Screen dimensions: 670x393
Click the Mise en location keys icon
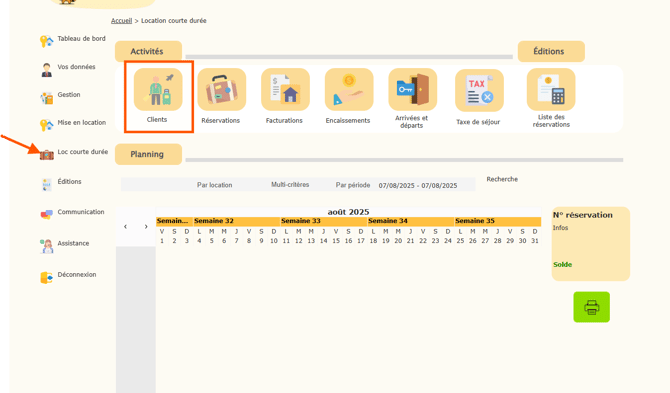click(46, 125)
